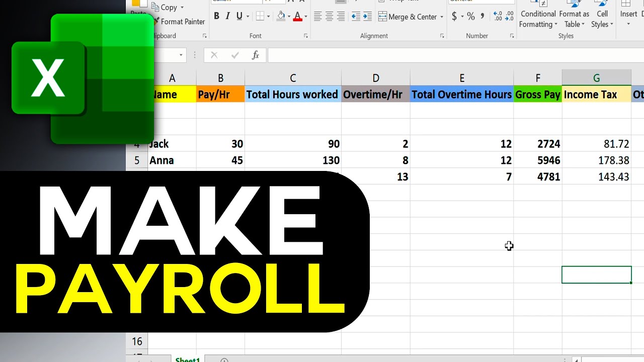Copy the selection with the Copy button
The height and width of the screenshot is (362, 644).
coord(165,7)
